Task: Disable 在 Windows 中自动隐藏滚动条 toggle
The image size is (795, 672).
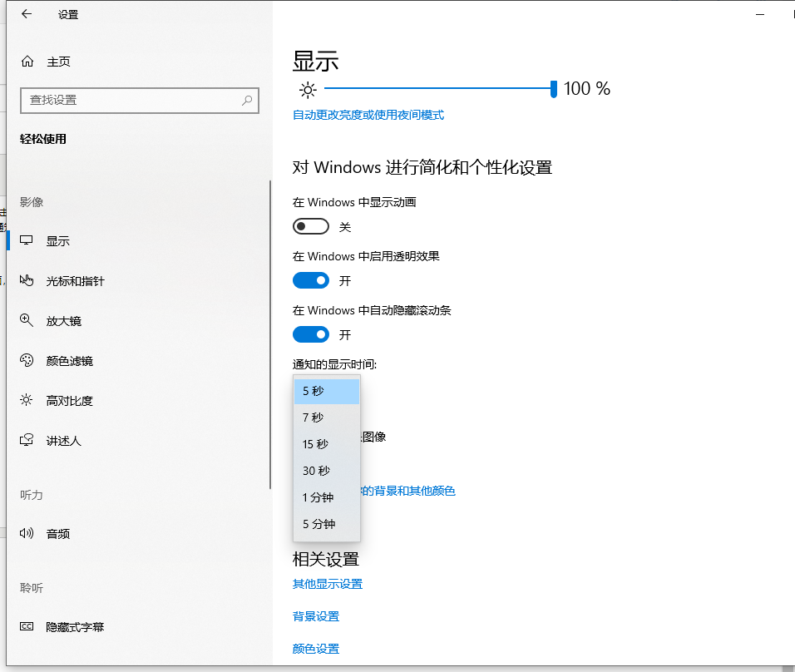Action: click(x=311, y=334)
